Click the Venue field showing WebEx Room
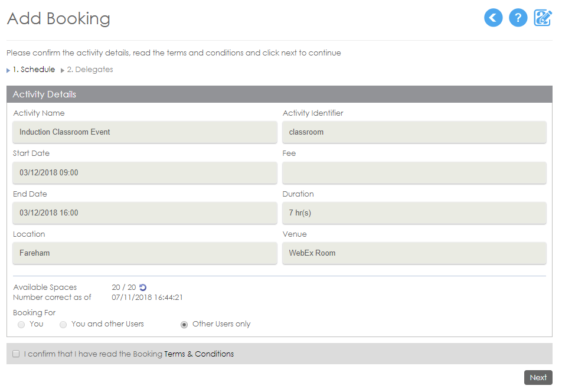Viewport: 562px width, 392px height. tap(414, 253)
